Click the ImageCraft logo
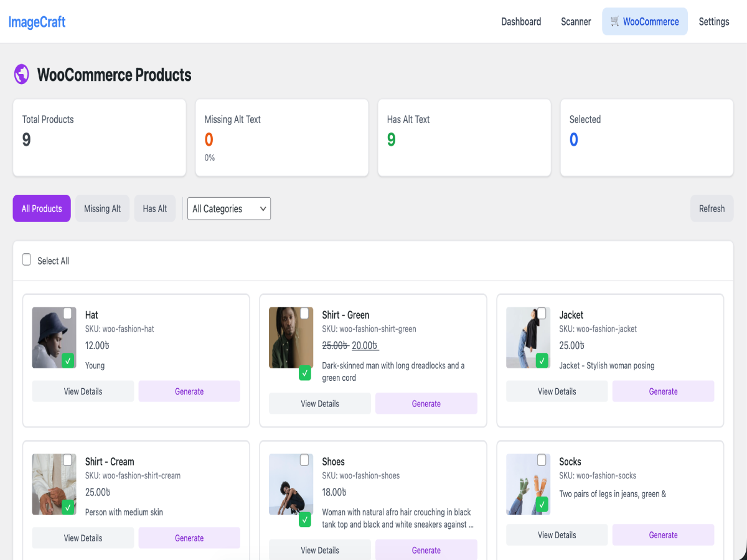The image size is (747, 560). pyautogui.click(x=37, y=22)
